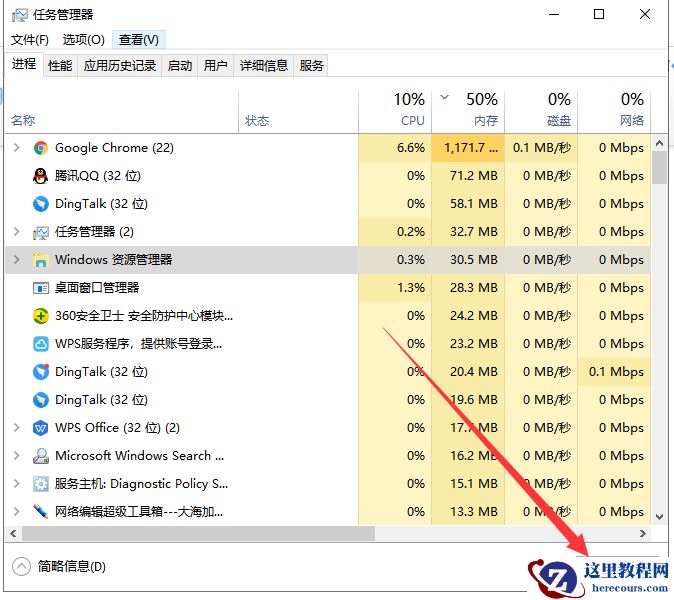This screenshot has width=674, height=600.
Task: Open the 查看(V) menu
Action: (139, 40)
